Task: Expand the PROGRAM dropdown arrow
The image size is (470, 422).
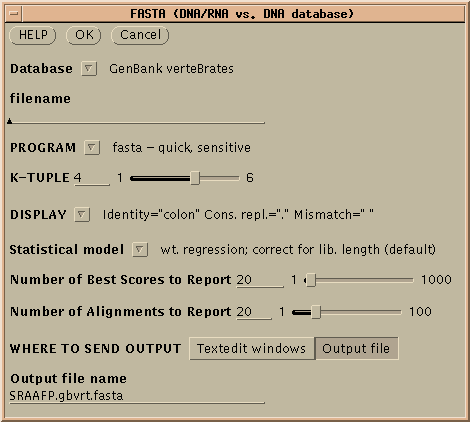Action: click(92, 147)
